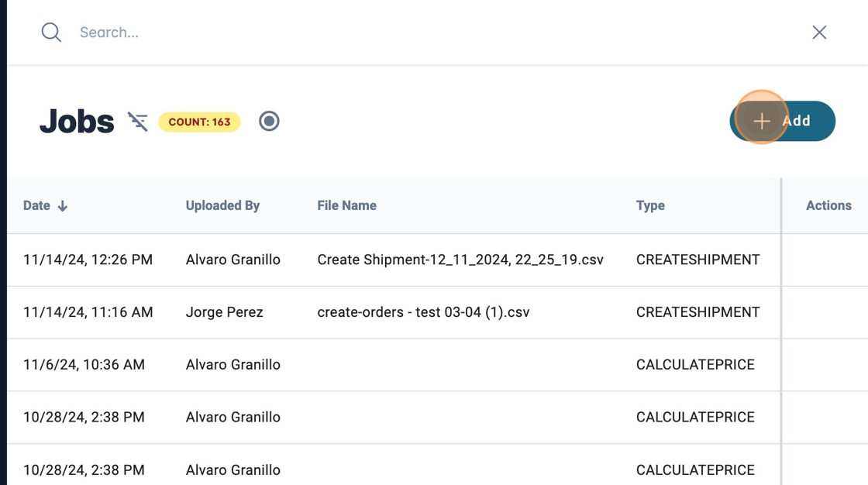Toggle the radio-style circle next to count
868x485 pixels.
click(269, 122)
